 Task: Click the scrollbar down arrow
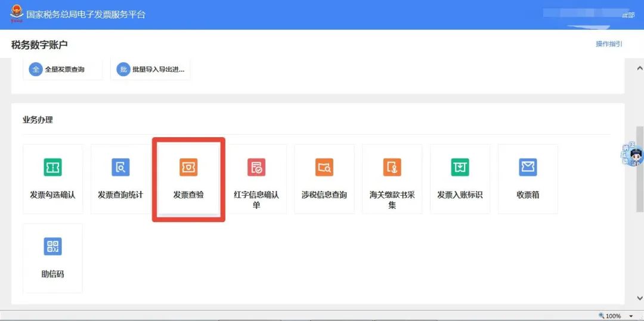[639, 298]
